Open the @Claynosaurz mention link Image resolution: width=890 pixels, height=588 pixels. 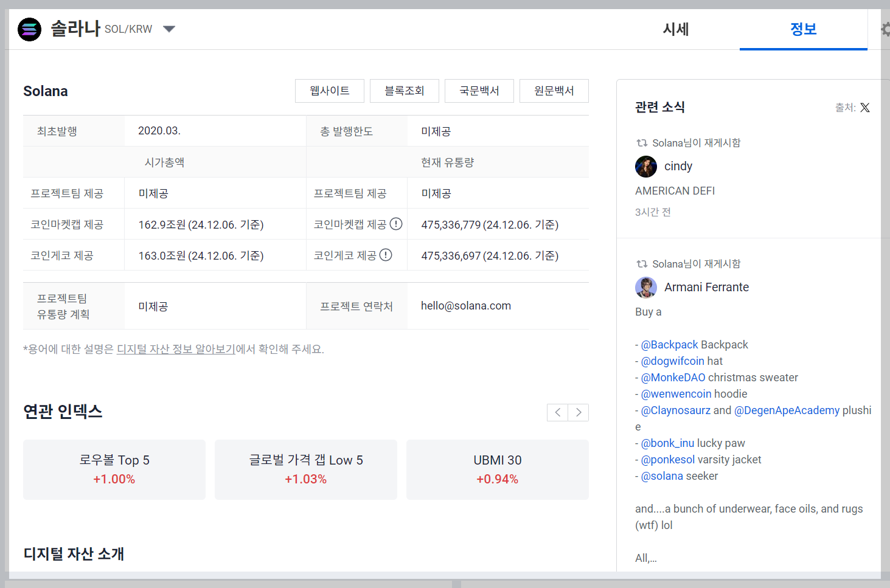pyautogui.click(x=675, y=410)
